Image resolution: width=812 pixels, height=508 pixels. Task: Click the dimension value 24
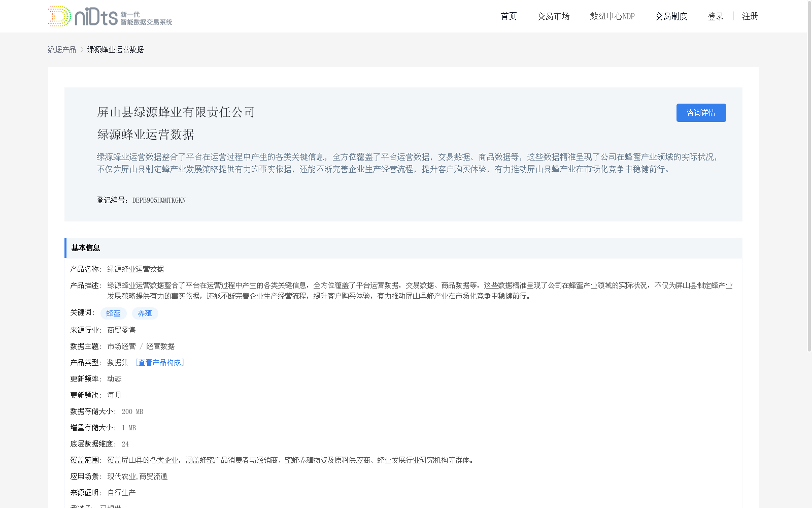point(125,444)
